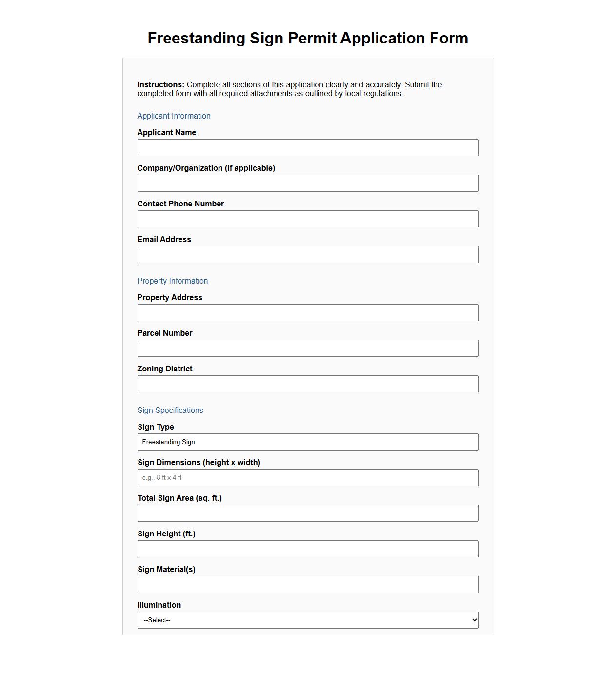Viewport: 616px width, 698px height.
Task: Click the Email Address input field
Action: point(308,254)
